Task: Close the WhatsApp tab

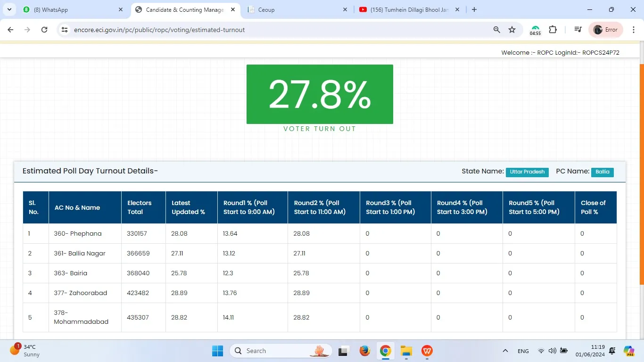Action: 121,9
